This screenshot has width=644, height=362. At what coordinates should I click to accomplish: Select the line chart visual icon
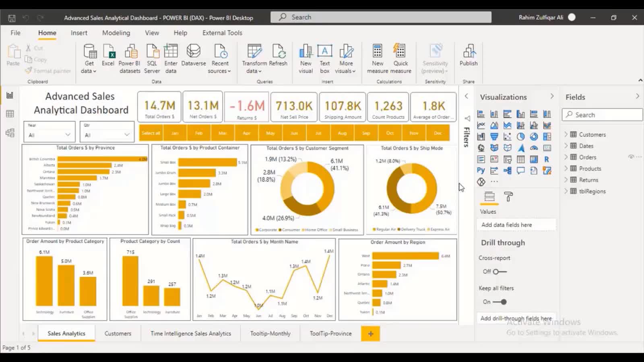pos(481,125)
